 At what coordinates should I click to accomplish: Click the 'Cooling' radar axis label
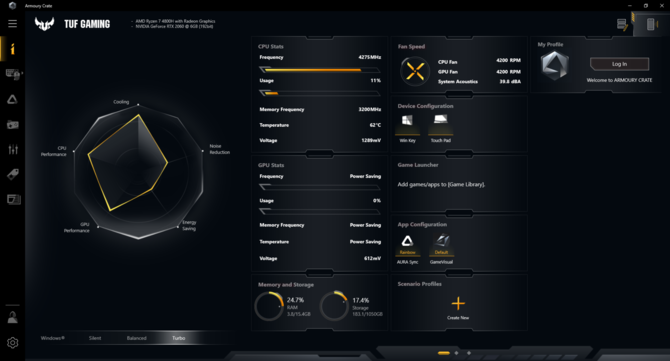pyautogui.click(x=121, y=102)
